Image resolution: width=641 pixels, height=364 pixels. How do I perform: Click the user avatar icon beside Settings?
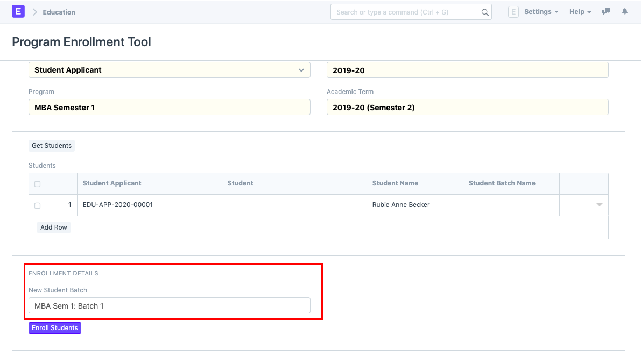coord(513,11)
